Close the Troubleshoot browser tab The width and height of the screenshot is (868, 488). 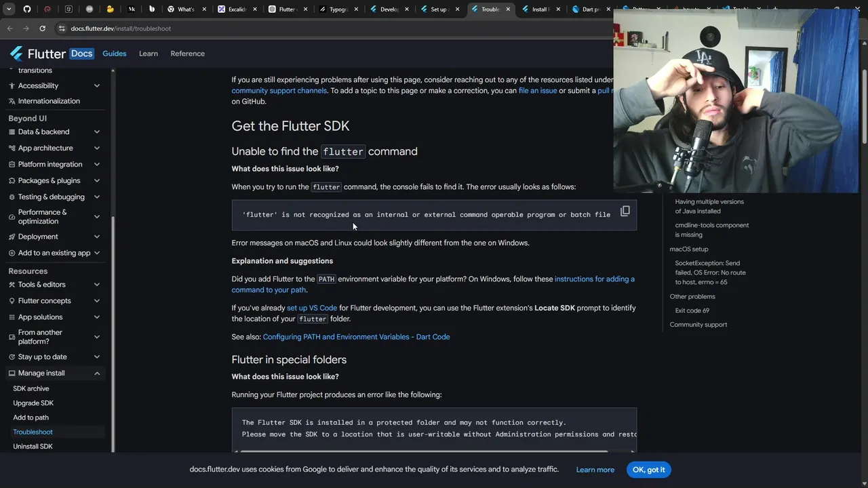[508, 9]
